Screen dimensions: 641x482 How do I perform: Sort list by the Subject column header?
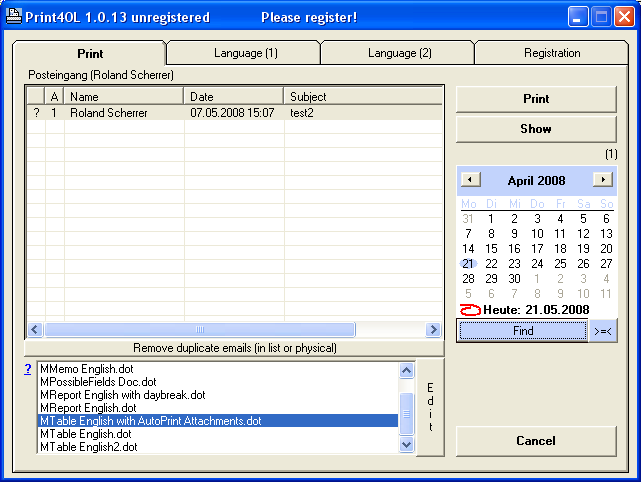click(363, 96)
